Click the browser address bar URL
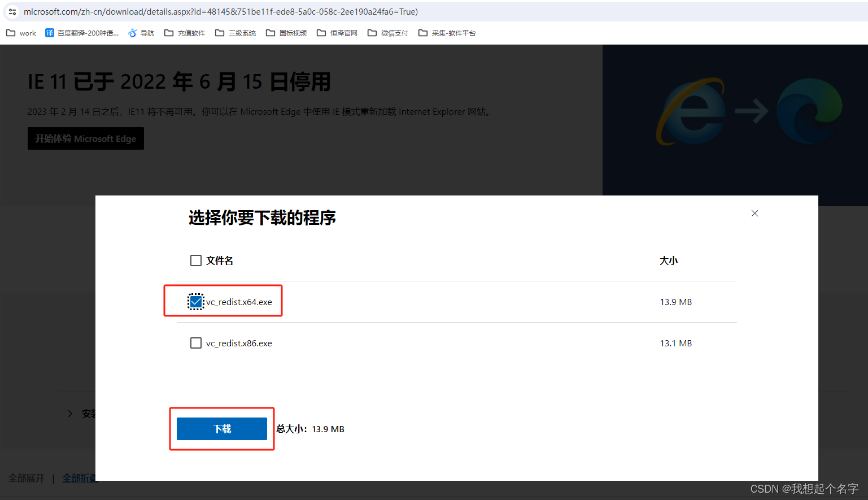Image resolution: width=868 pixels, height=500 pixels. pos(221,11)
